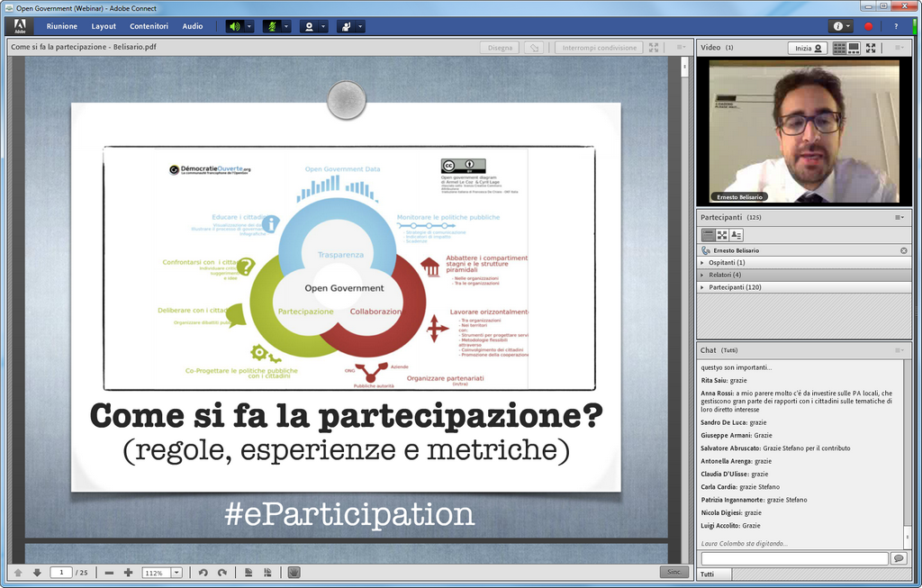Zoom out with the minus button

coord(109,573)
